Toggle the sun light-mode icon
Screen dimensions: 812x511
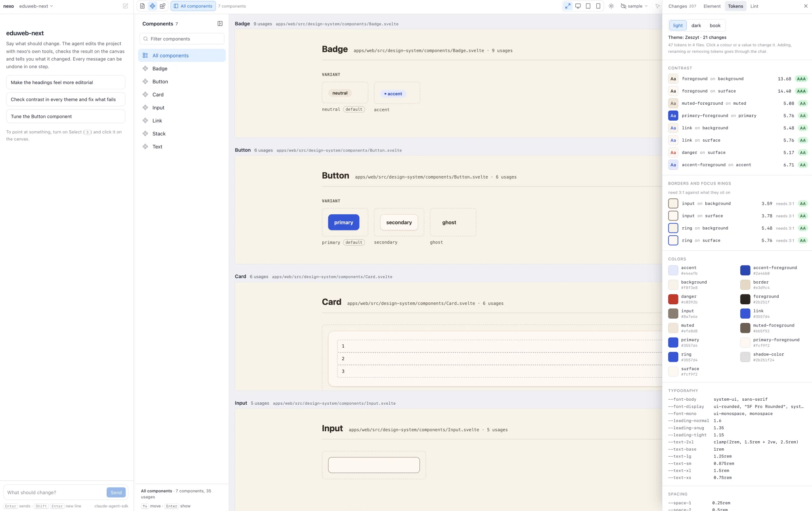(611, 6)
